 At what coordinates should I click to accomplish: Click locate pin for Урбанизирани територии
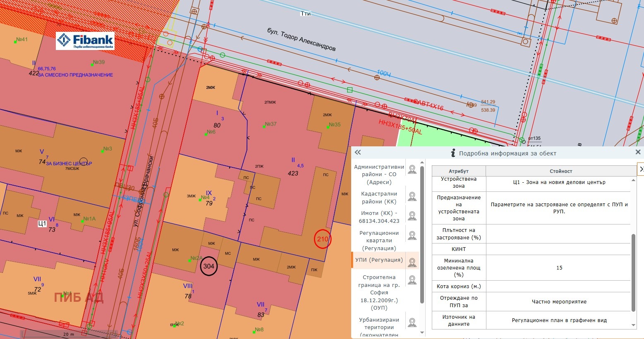coord(412,322)
